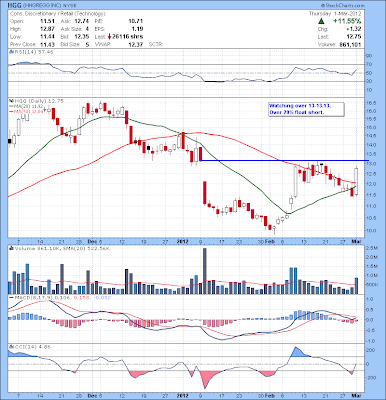Click the green MA(20) legend entry
The height and width of the screenshot is (400, 386).
tap(26, 106)
